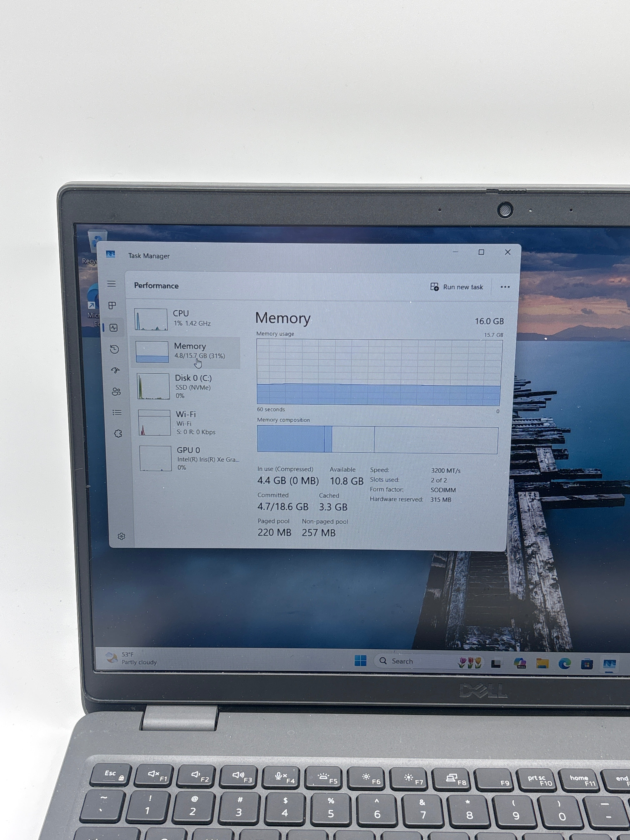The image size is (630, 840).
Task: Open the three-dot more options menu
Action: coord(505,287)
